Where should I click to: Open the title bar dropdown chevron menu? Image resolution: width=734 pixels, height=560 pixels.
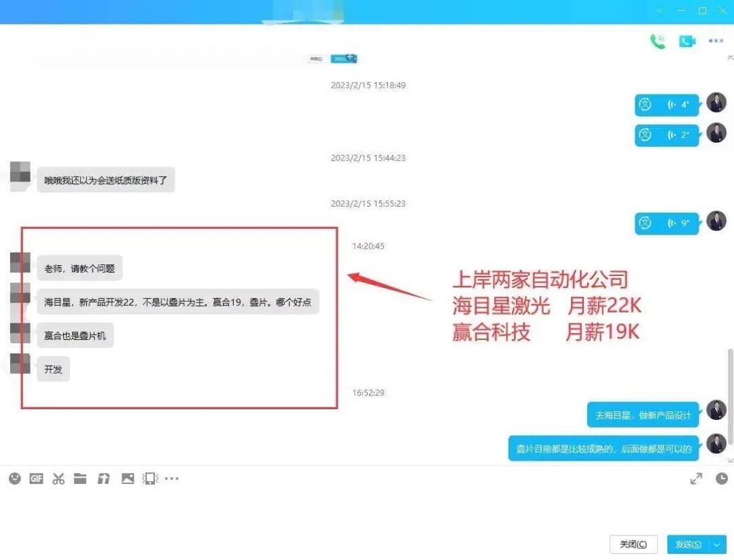pyautogui.click(x=660, y=10)
